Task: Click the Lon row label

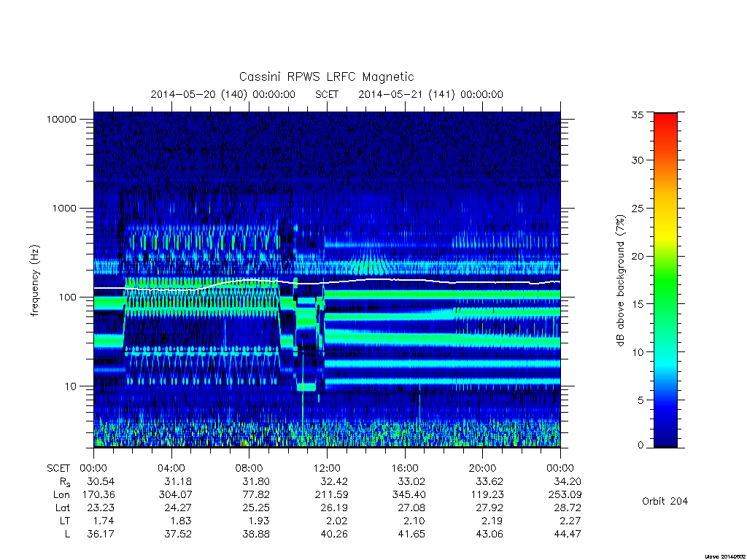Action: point(61,495)
